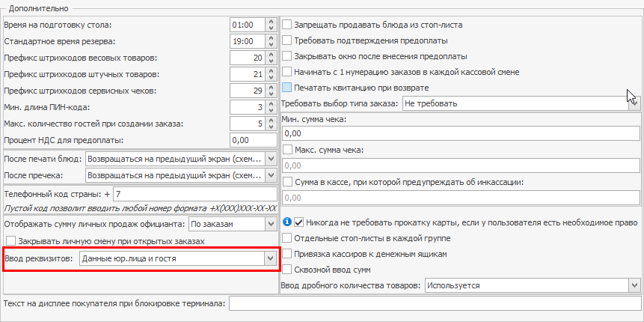Uncheck 'Никогда не требовать прокатку карты' checkbox
The width and height of the screenshot is (644, 322).
tap(299, 222)
